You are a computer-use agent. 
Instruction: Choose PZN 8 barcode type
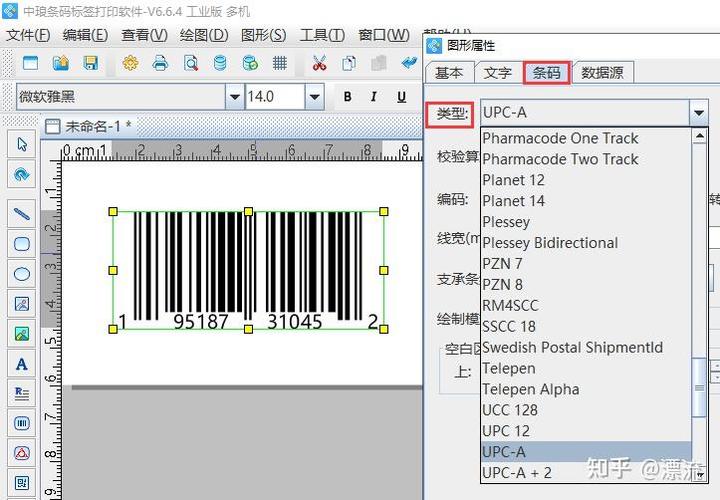coord(586,285)
